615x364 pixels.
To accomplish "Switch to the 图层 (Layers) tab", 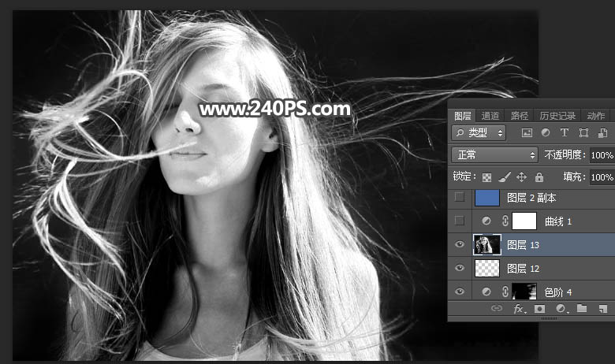I will [462, 116].
